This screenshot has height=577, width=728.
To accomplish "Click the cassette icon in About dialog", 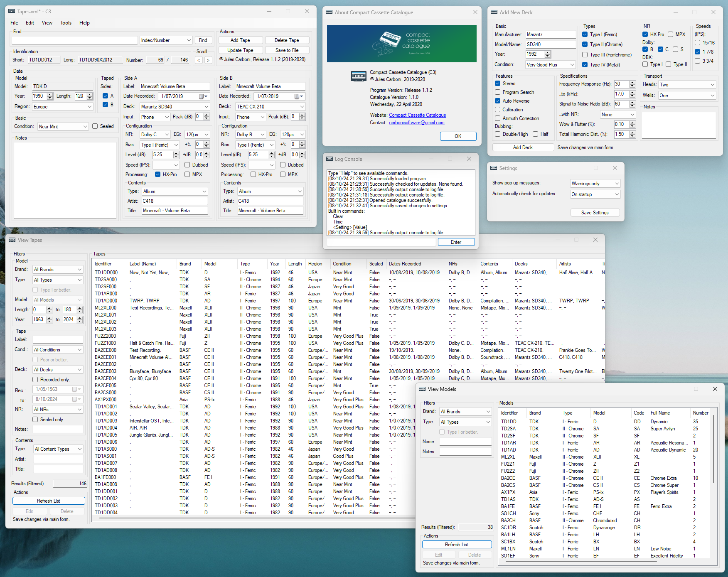I will tap(359, 76).
